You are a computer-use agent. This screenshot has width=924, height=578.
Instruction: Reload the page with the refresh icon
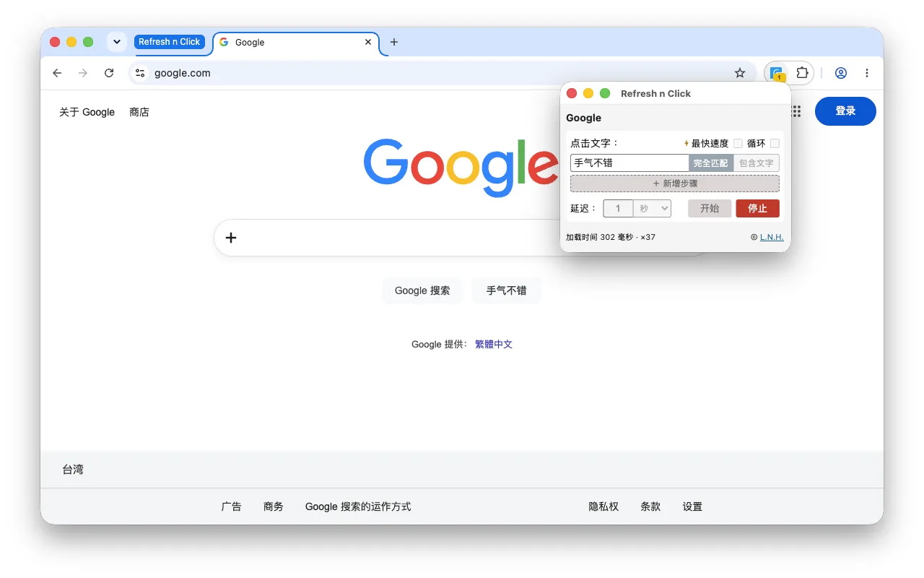click(109, 73)
